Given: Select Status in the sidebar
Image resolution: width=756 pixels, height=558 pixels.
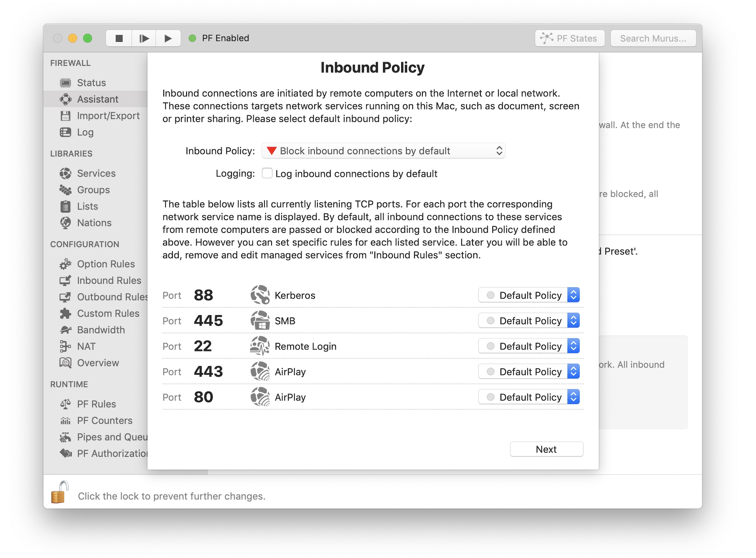Looking at the screenshot, I should pyautogui.click(x=95, y=83).
